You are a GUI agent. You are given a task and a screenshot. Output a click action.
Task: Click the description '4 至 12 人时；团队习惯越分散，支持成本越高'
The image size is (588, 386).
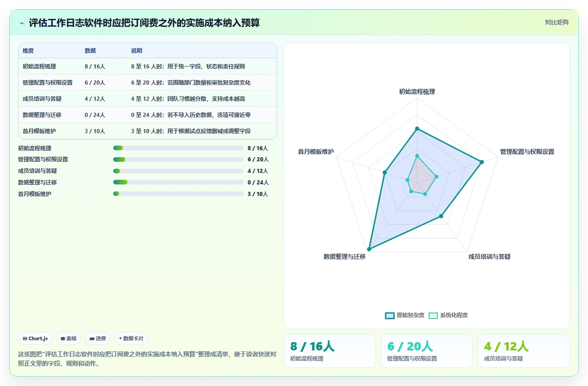coord(188,99)
